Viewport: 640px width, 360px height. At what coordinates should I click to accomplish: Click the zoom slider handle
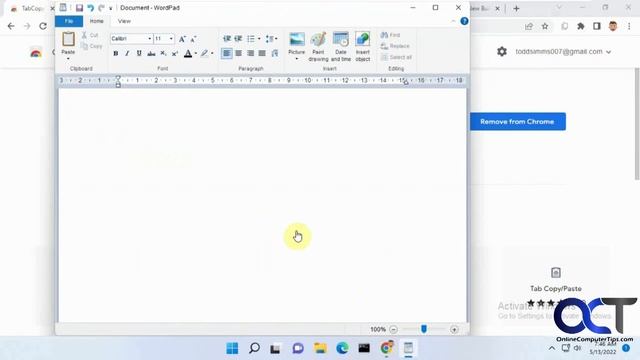(x=424, y=329)
